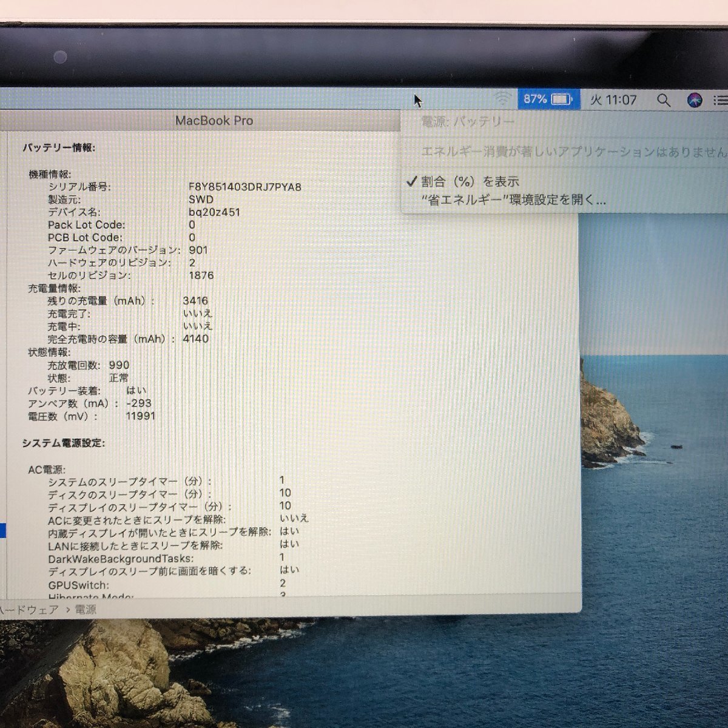The width and height of the screenshot is (728, 728).
Task: Click the PCB Lot Code label
Action: [85, 237]
